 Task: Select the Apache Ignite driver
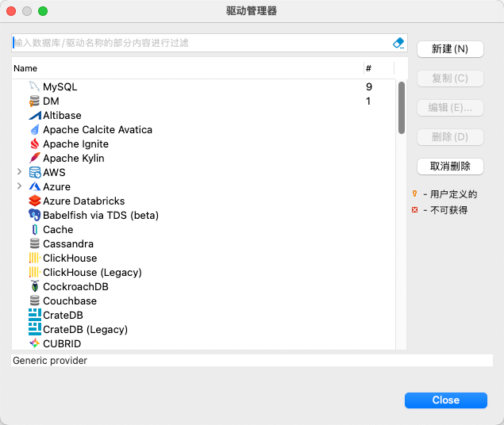(204, 144)
